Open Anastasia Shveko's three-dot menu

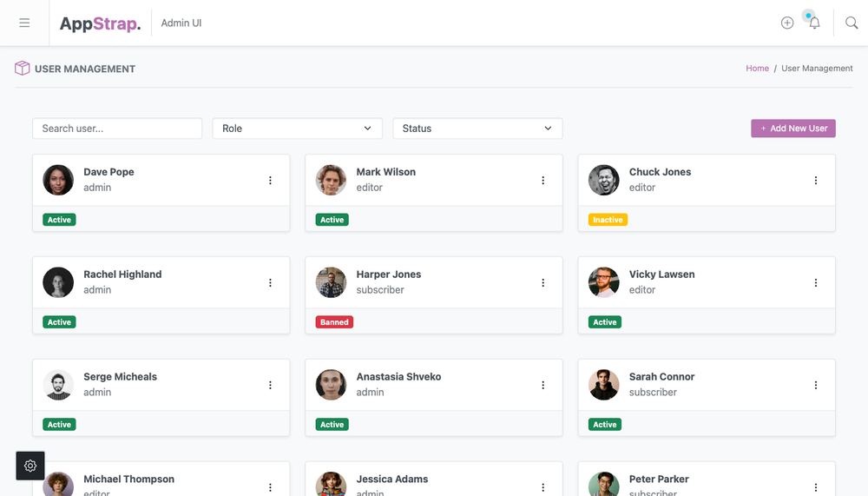[x=543, y=385]
